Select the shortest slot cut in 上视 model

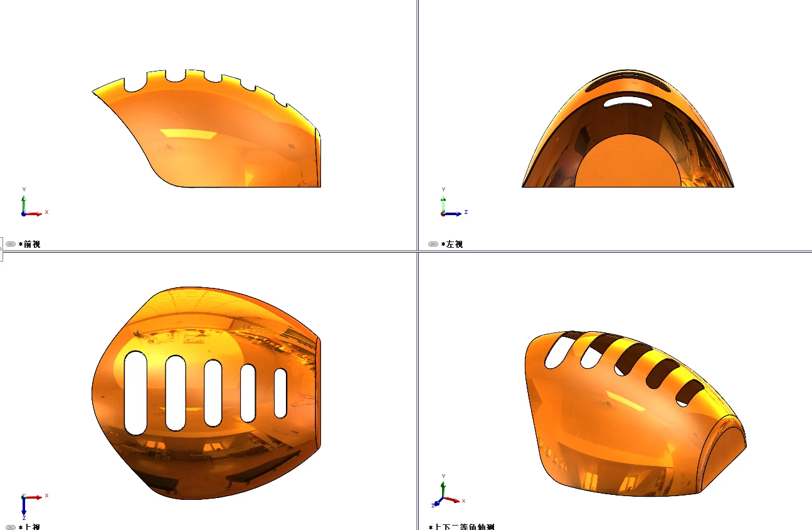click(280, 393)
